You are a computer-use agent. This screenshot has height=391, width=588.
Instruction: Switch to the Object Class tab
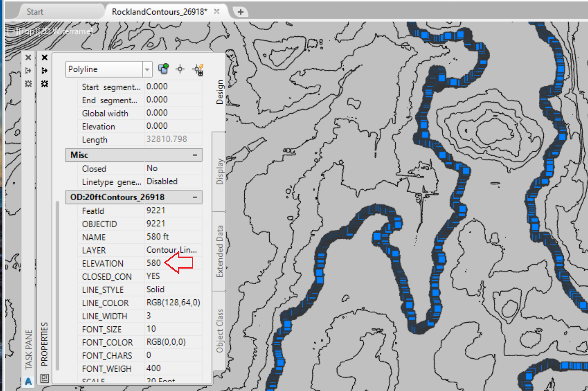(219, 331)
